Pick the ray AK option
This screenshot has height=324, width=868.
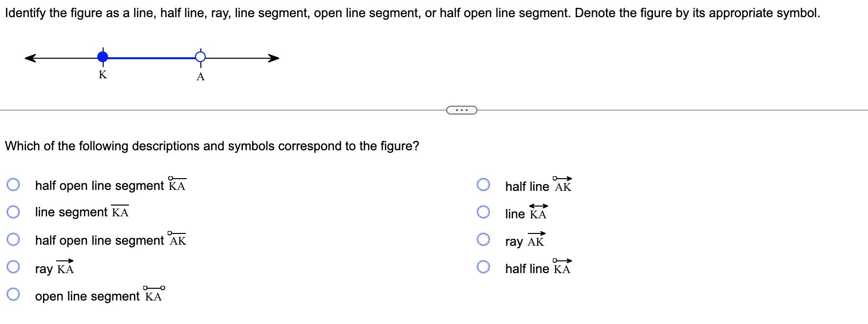click(x=484, y=239)
